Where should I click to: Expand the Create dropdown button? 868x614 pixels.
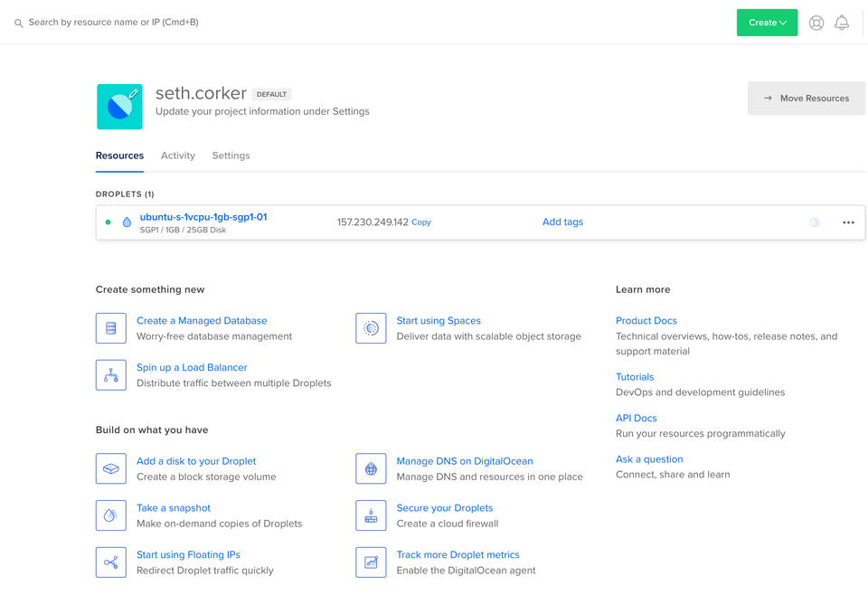pos(767,23)
